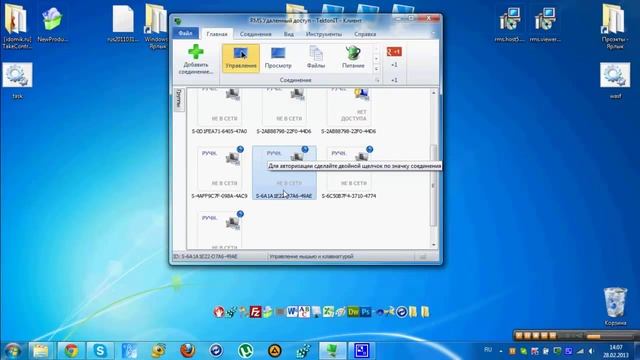Image resolution: width=640 pixels, height=360 pixels.
Task: Open the Справка ribbon tab
Action: (x=364, y=34)
